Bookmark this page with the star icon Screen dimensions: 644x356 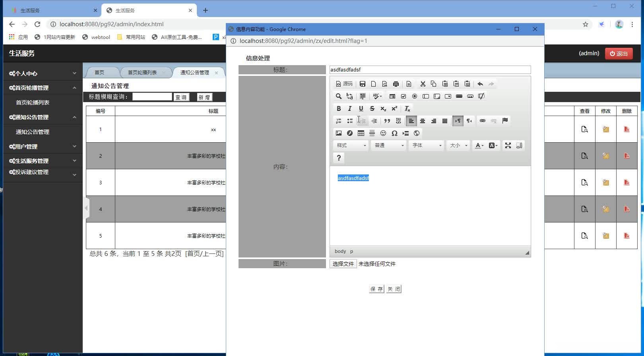pos(586,24)
